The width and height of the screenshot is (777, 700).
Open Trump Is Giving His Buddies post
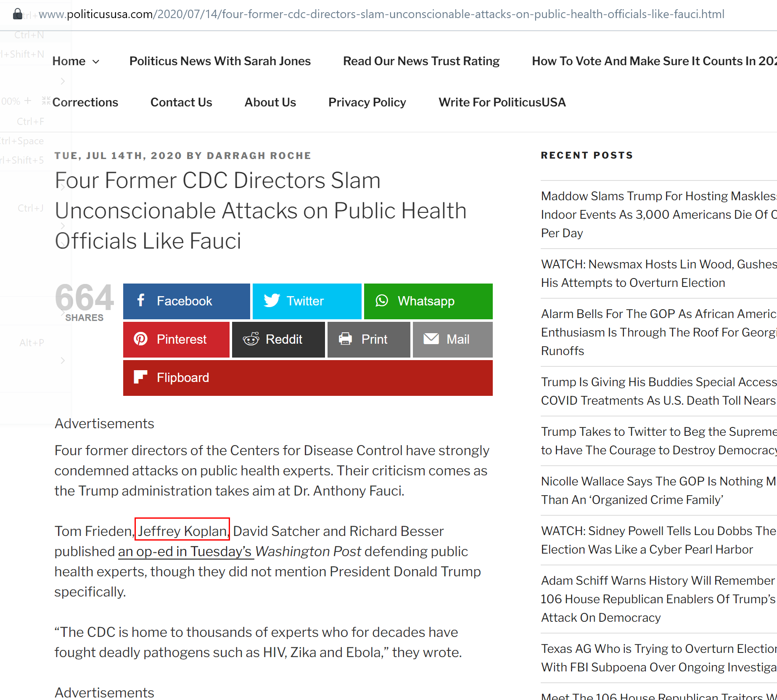(x=659, y=391)
